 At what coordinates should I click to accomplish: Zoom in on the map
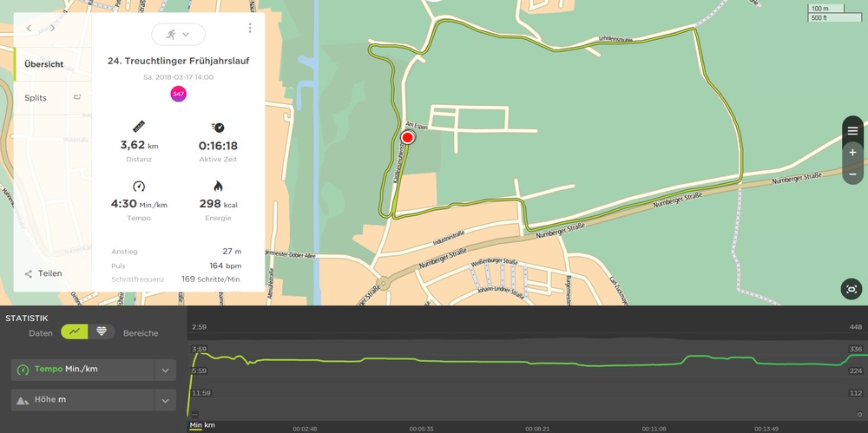click(x=852, y=153)
